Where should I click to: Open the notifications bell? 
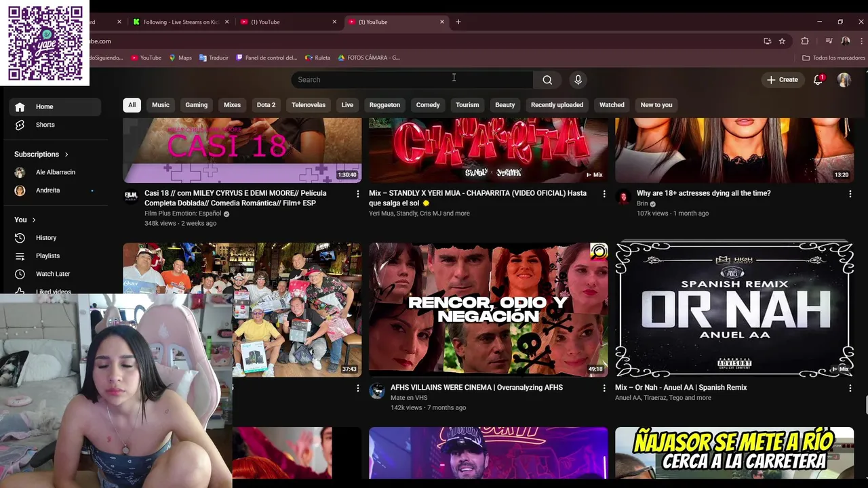coord(818,80)
